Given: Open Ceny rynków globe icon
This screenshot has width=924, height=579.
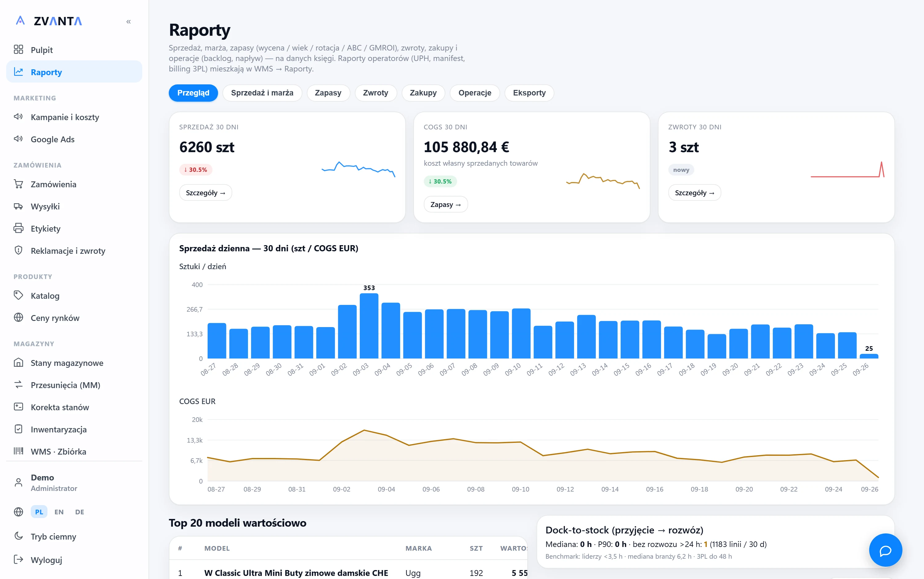Looking at the screenshot, I should 18,318.
